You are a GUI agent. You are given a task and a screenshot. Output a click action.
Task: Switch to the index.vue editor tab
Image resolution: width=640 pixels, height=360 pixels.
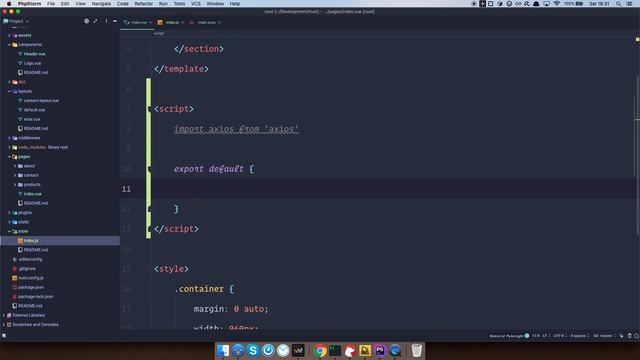[136, 22]
